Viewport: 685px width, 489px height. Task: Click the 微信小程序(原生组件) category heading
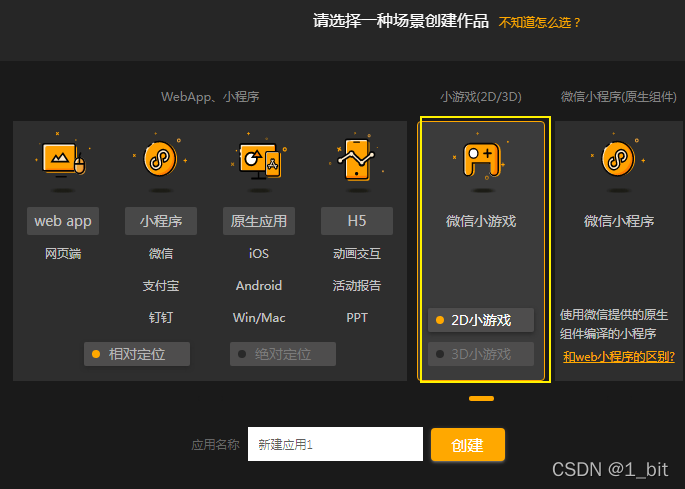(619, 97)
